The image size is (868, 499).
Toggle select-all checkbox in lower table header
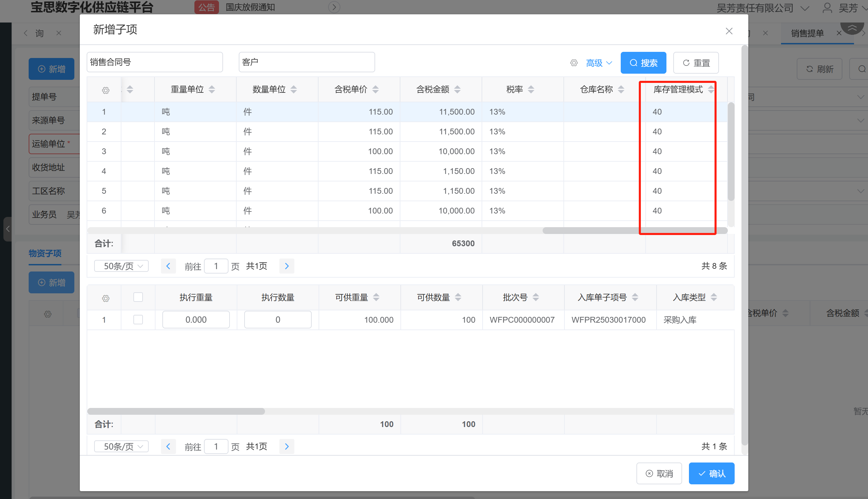coord(138,297)
